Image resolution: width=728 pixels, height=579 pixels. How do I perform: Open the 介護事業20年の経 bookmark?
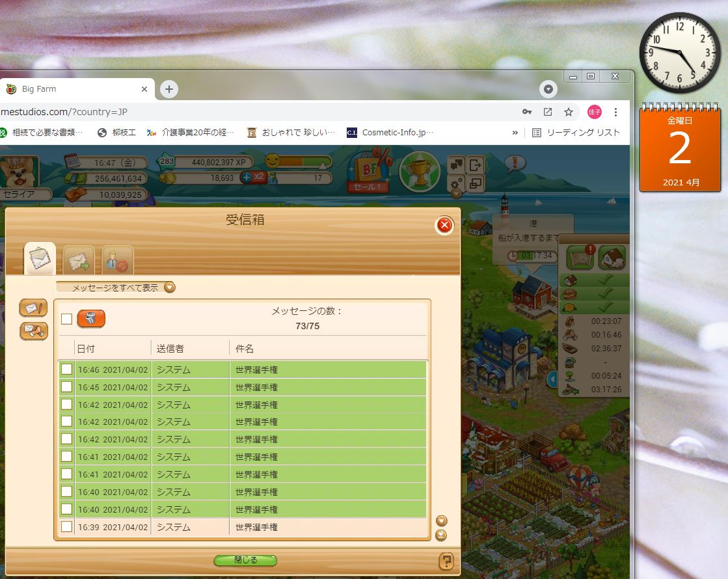click(x=191, y=133)
